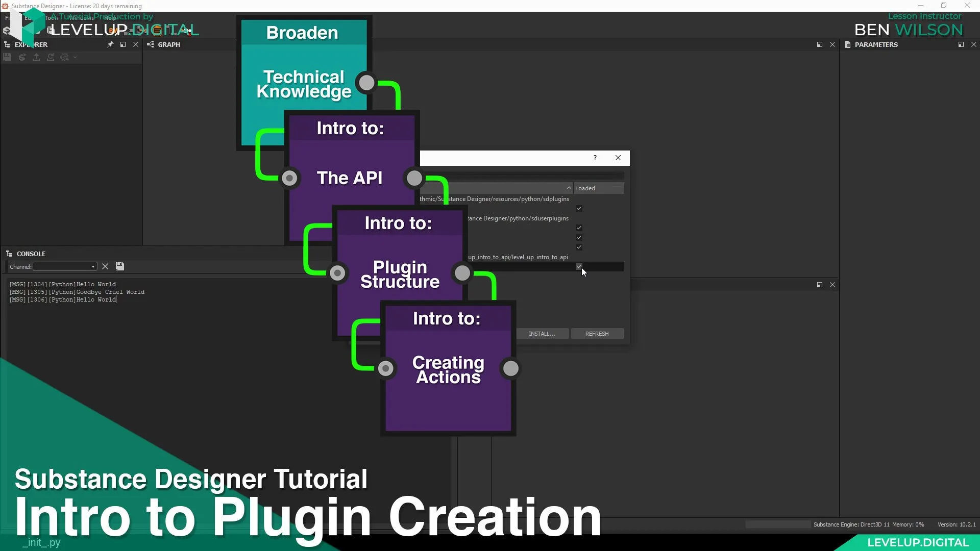Click the save icon in Console toolbar

tap(120, 266)
